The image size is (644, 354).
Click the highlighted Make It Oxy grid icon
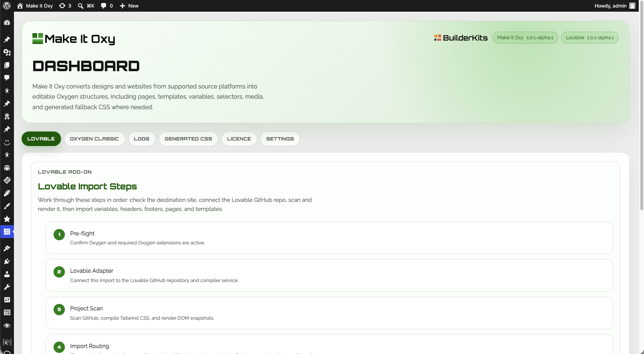point(7,232)
